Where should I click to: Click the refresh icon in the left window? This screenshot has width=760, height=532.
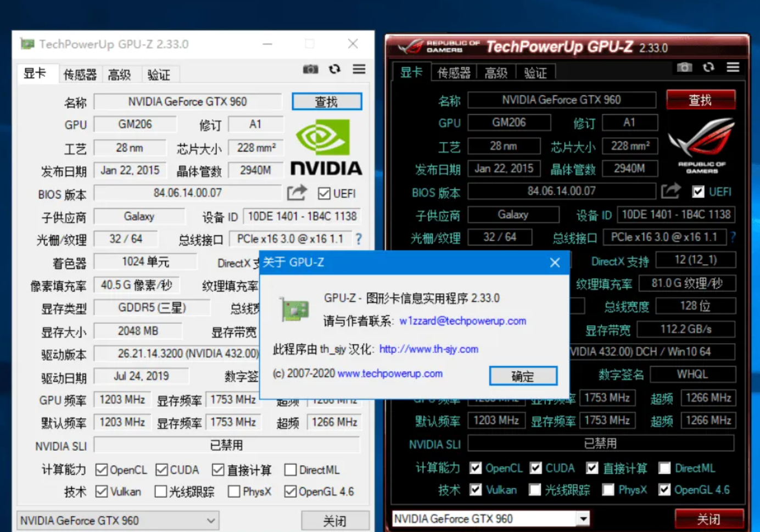[x=334, y=69]
